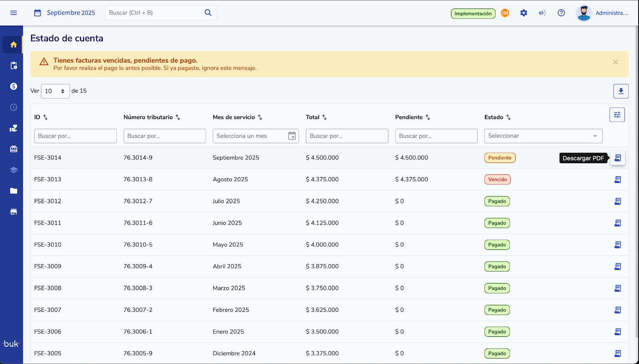Download PDF for invoice FSE-3013
This screenshot has height=364, width=639.
pyautogui.click(x=617, y=180)
